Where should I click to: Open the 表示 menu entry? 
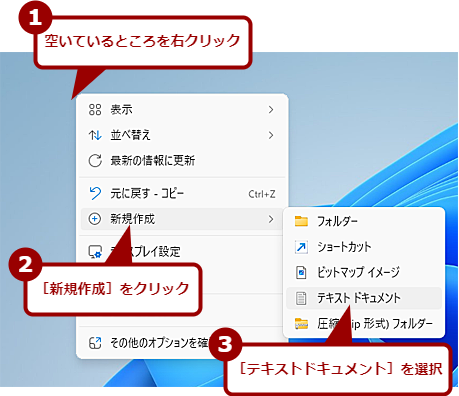click(182, 109)
